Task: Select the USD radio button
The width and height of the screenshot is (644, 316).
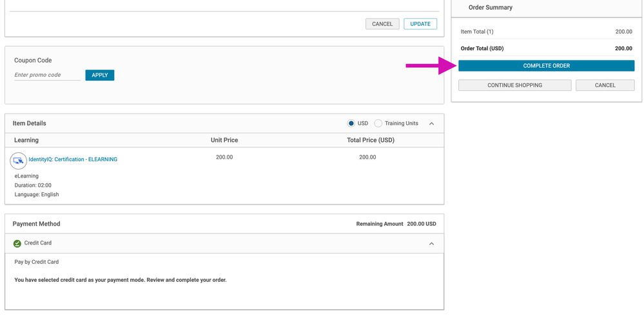Action: pyautogui.click(x=351, y=123)
